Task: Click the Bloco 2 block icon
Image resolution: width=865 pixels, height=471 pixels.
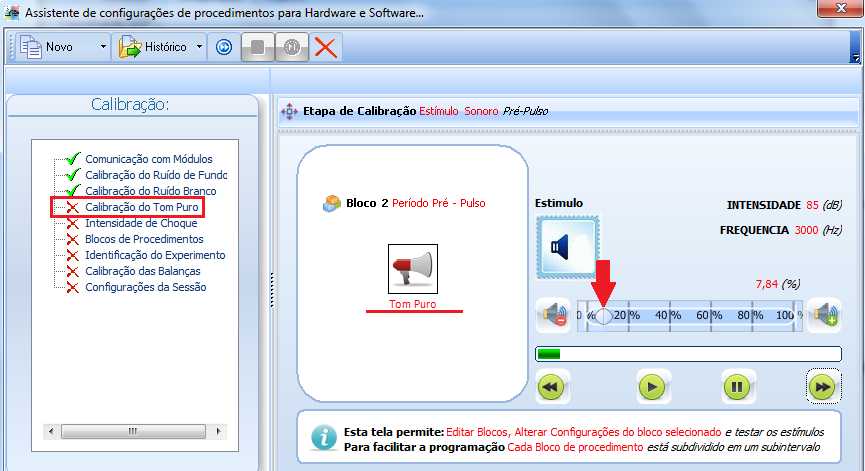Action: [332, 204]
